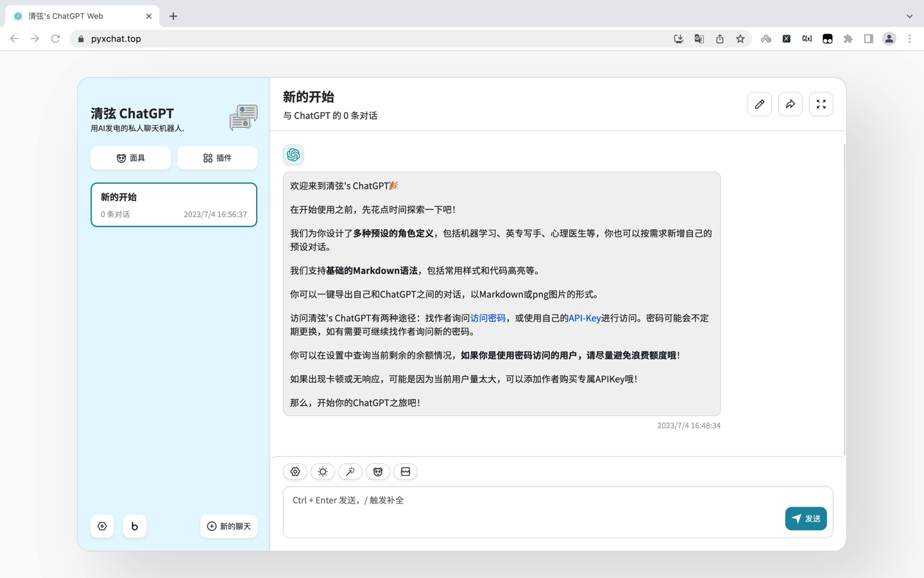Screen dimensions: 924x578
Task: Click the install app icon in address bar
Action: coord(679,39)
